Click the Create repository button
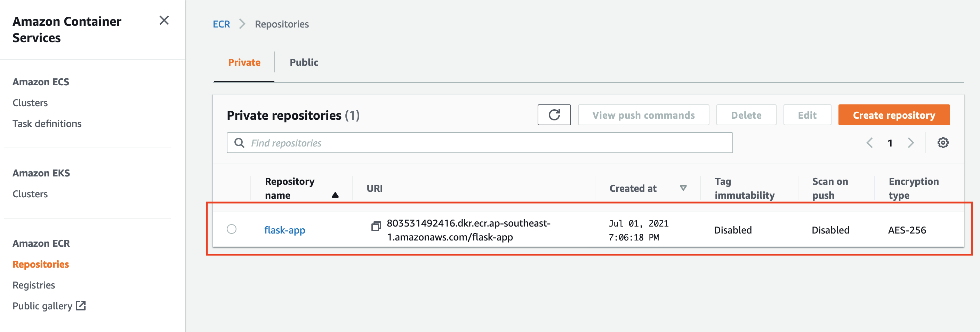980x332 pixels. [894, 114]
